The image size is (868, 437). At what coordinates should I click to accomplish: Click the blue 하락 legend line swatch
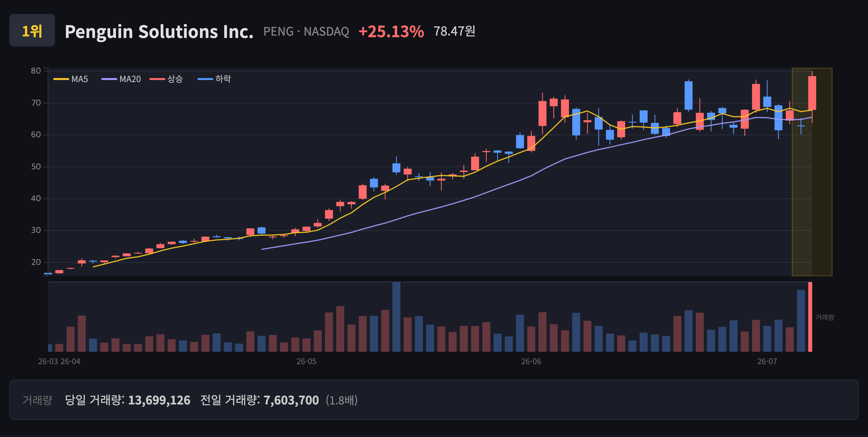pyautogui.click(x=205, y=79)
